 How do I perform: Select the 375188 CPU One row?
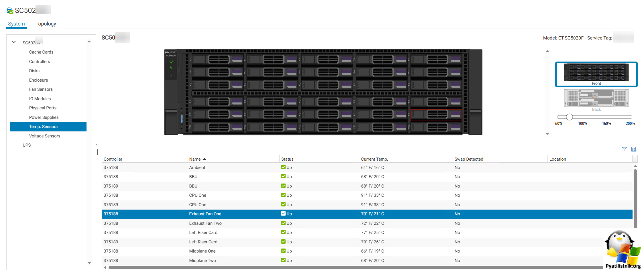(x=367, y=195)
